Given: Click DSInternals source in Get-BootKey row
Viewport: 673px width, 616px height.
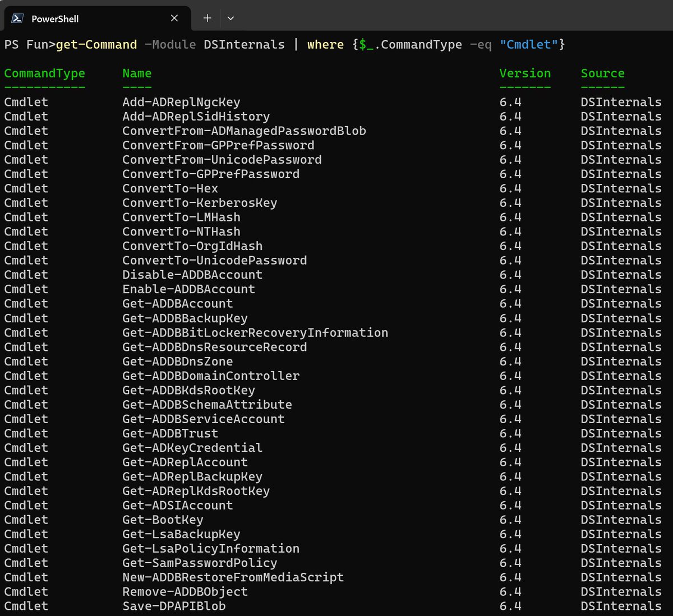Looking at the screenshot, I should click(x=621, y=520).
